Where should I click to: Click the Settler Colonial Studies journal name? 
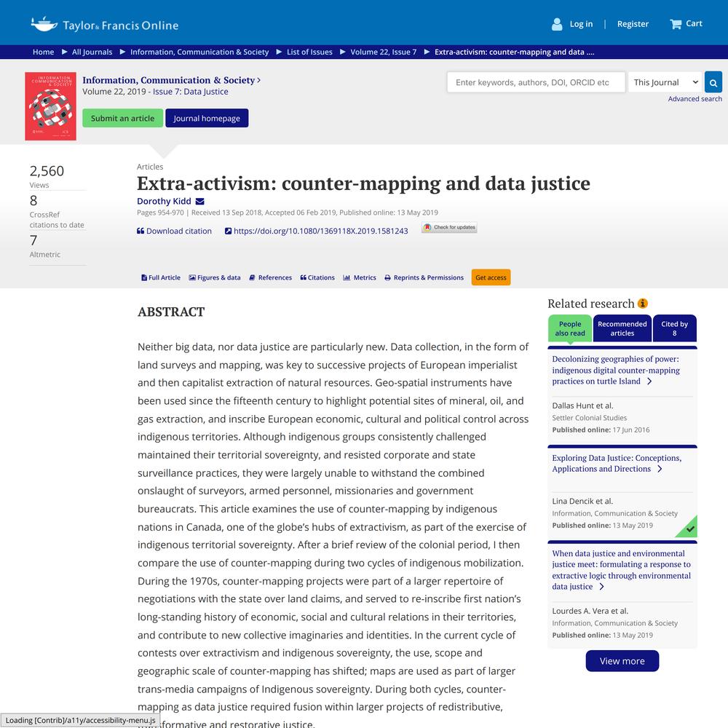tap(589, 418)
